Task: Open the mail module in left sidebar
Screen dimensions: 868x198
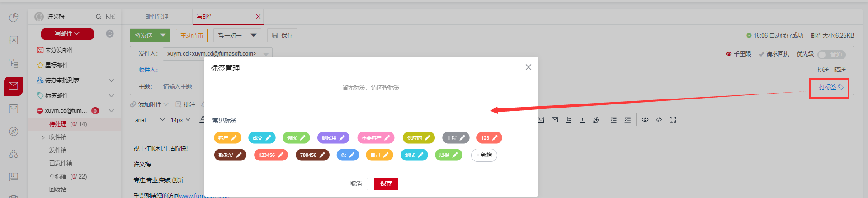Action: (x=14, y=86)
